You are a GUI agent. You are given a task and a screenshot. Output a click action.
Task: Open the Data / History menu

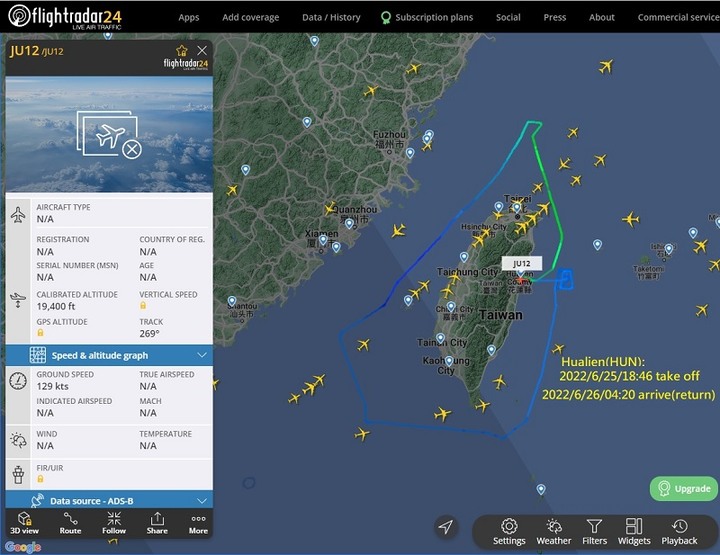coord(331,17)
